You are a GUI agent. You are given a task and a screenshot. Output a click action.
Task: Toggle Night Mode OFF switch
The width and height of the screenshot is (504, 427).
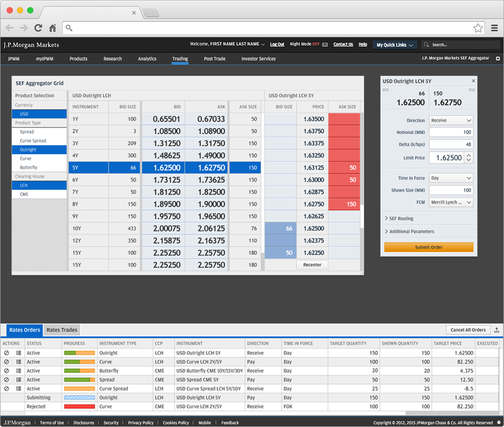point(316,44)
